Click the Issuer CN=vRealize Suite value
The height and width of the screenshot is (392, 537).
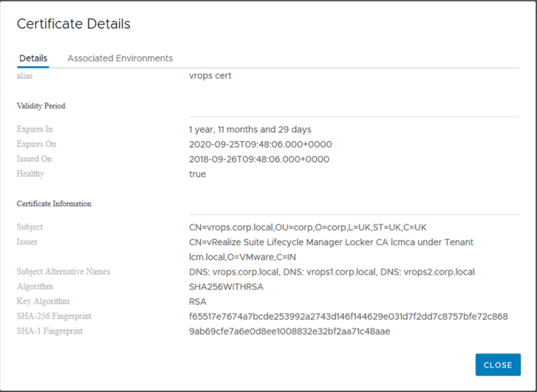[x=337, y=241]
